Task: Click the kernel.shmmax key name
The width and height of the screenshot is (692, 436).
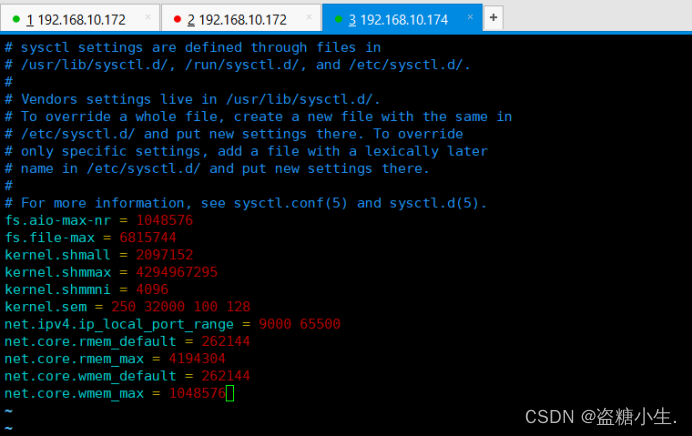Action: 57,272
